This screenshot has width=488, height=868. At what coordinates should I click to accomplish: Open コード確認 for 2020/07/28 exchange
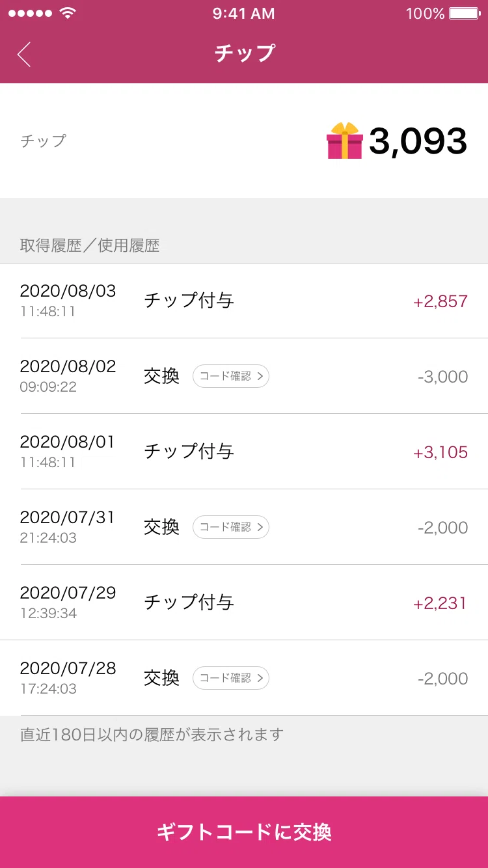[x=231, y=678]
